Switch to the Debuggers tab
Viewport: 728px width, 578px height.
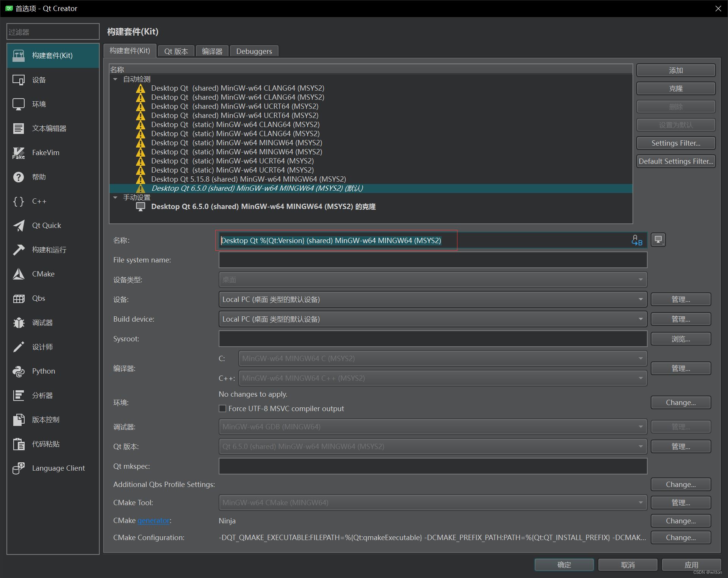coord(254,51)
